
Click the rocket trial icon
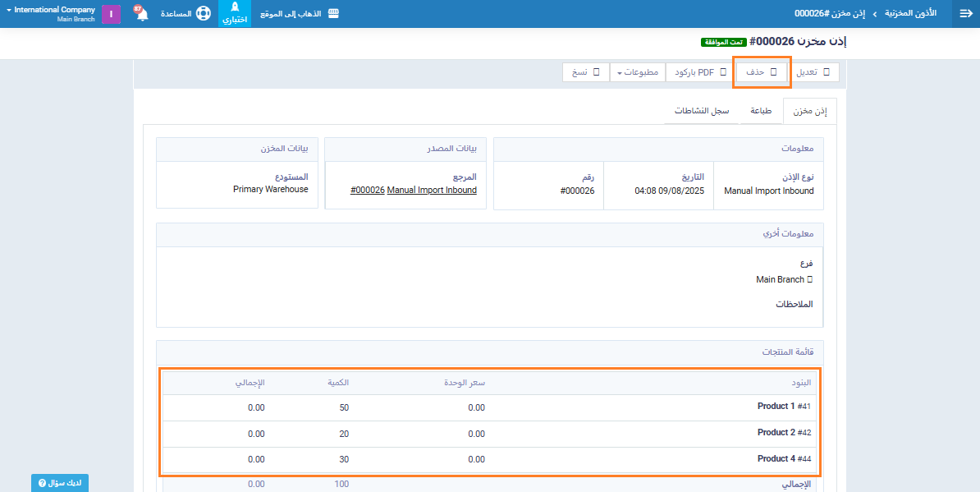click(235, 8)
